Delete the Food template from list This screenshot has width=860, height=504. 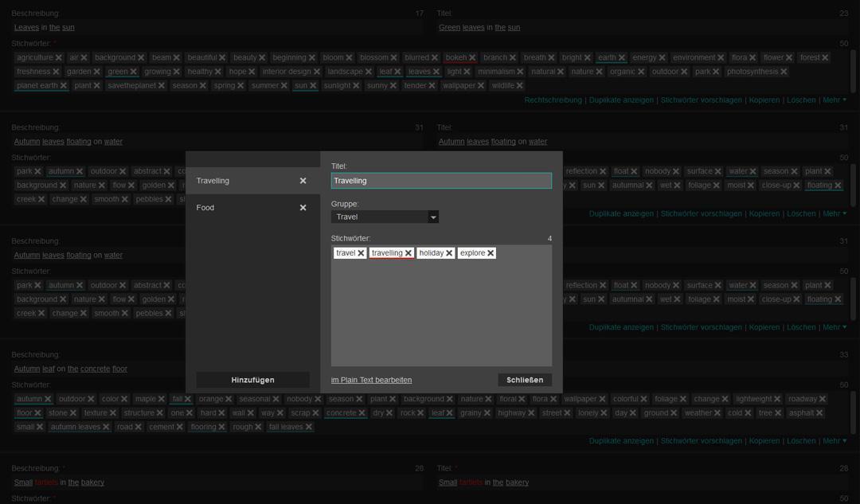(303, 208)
